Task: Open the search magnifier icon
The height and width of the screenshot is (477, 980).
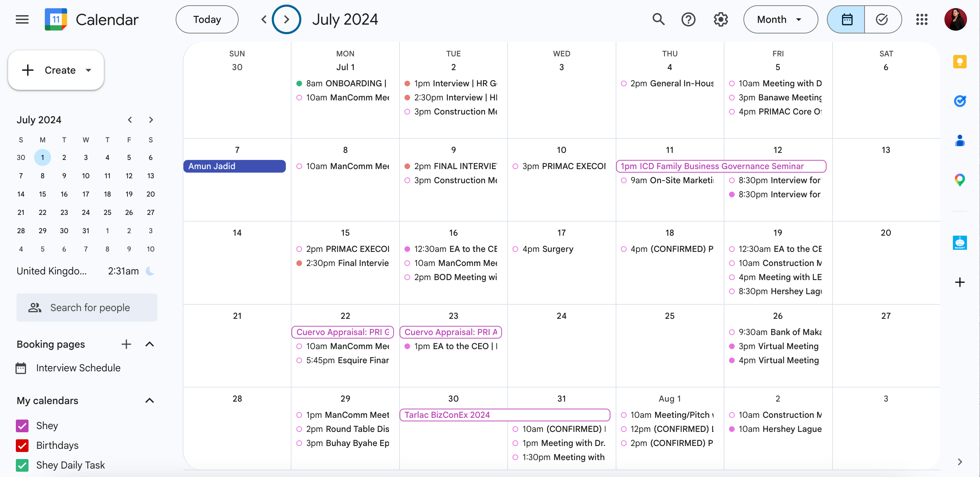Action: tap(659, 19)
